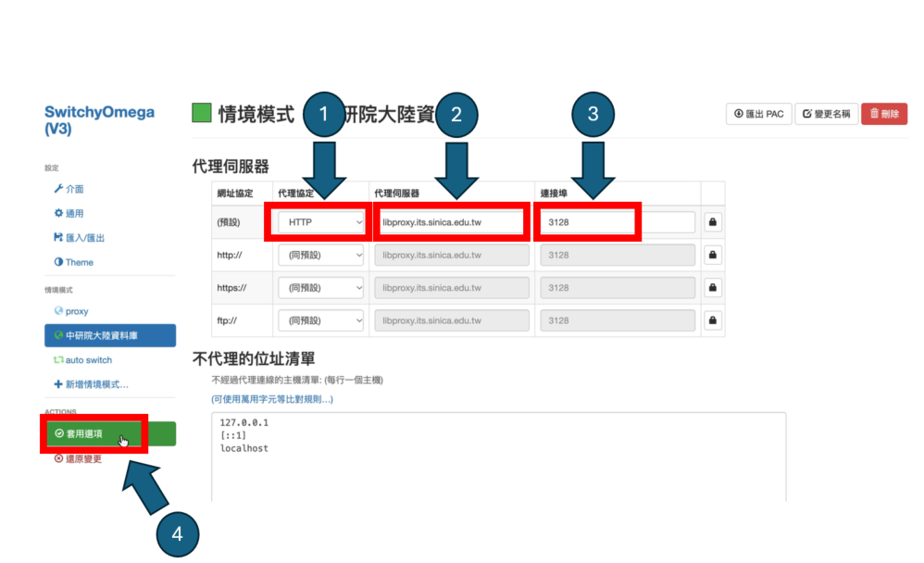Image resolution: width=924 pixels, height=563 pixels.
Task: Click the http:// row port field
Action: [x=618, y=256]
